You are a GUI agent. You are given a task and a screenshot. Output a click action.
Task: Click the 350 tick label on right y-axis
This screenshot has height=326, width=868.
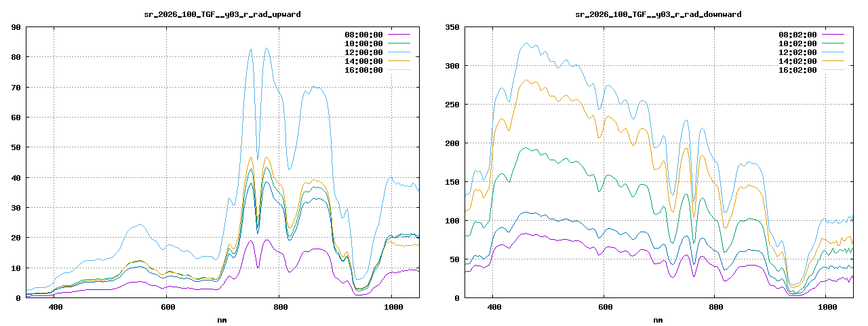coord(452,27)
